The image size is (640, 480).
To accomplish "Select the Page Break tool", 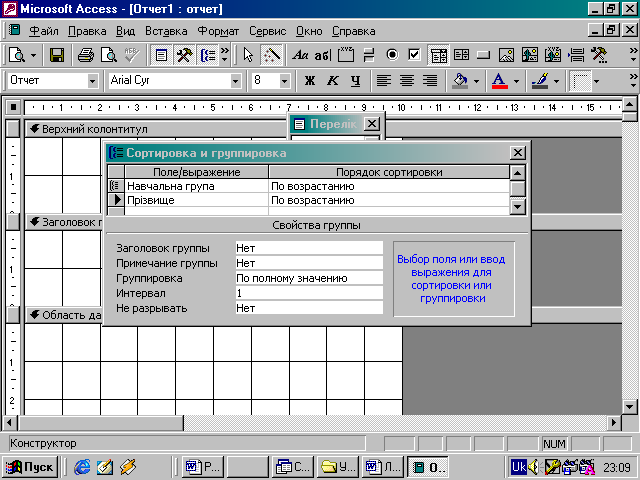I will click(576, 55).
